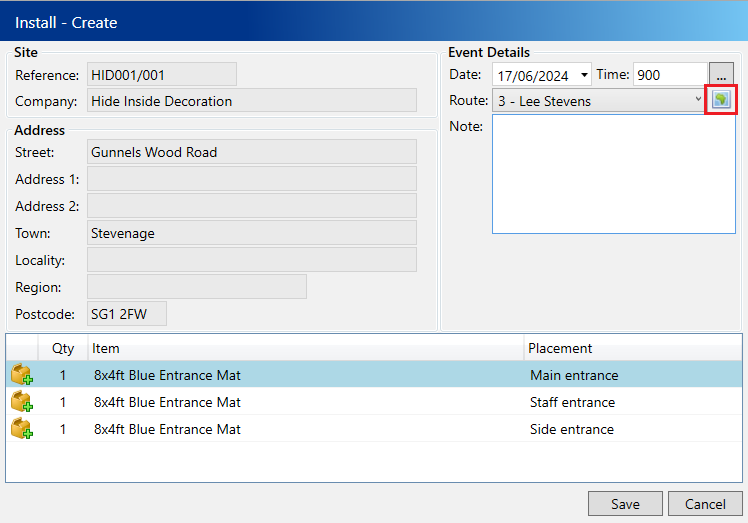Screen dimensions: 748x523
Task: Expand the Route dropdown list
Action: [697, 100]
